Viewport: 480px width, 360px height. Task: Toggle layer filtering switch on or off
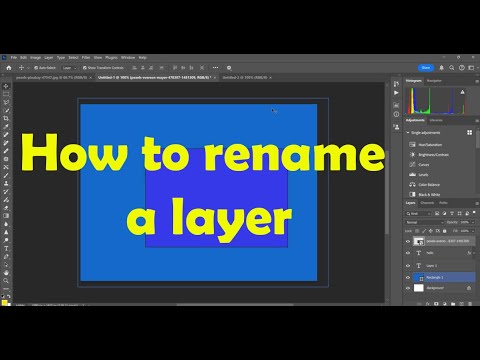click(474, 212)
